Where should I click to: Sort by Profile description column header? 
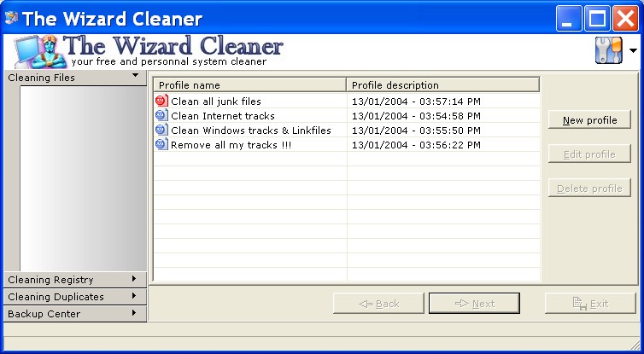(443, 85)
